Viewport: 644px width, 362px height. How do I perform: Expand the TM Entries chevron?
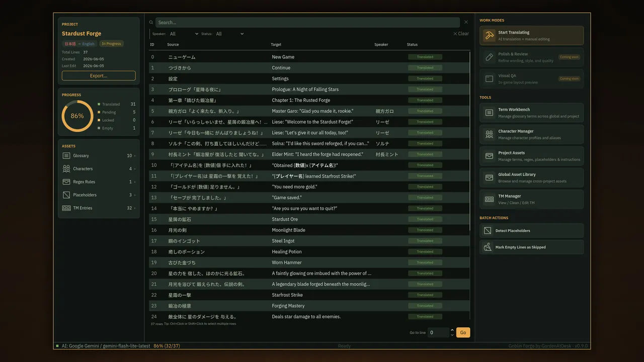135,208
